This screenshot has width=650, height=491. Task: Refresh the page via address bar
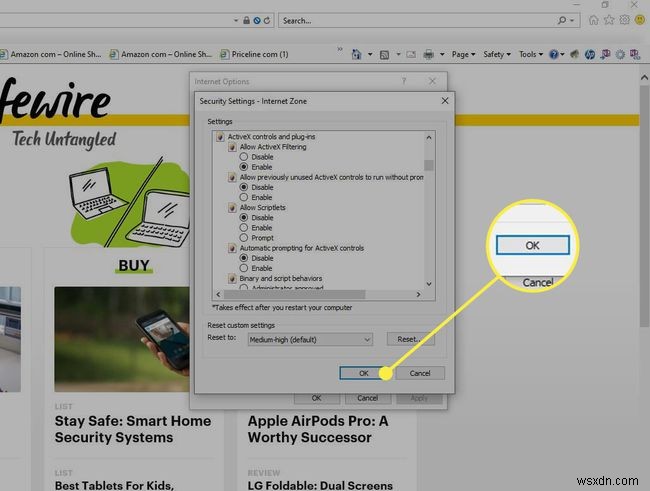(267, 20)
